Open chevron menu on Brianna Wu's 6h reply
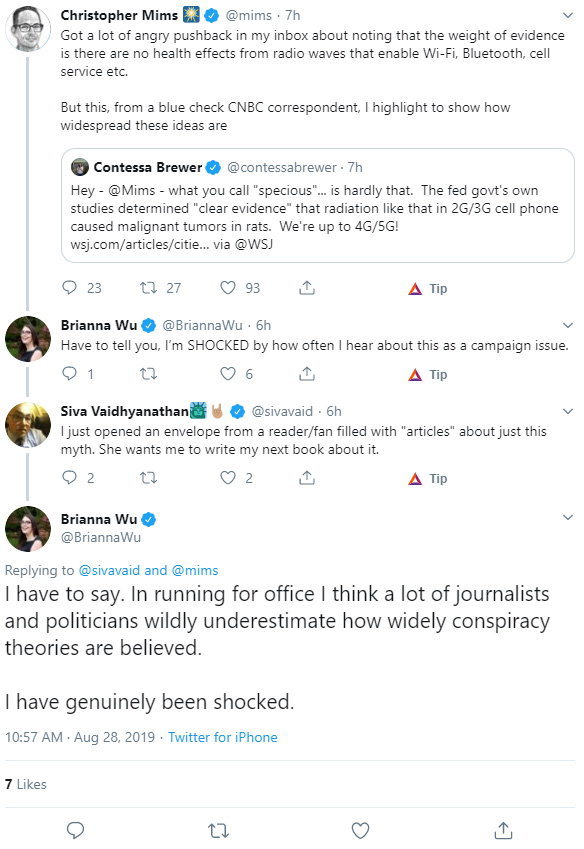 [568, 325]
